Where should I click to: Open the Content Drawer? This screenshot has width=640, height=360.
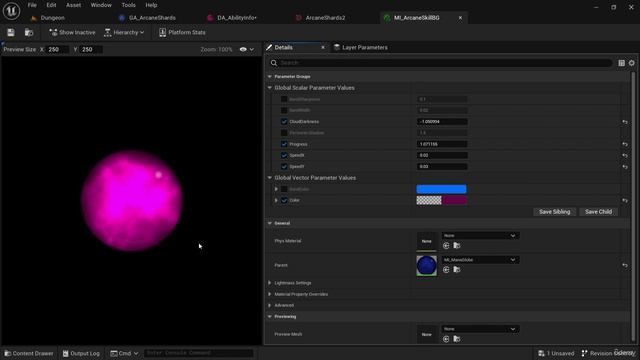pyautogui.click(x=29, y=353)
